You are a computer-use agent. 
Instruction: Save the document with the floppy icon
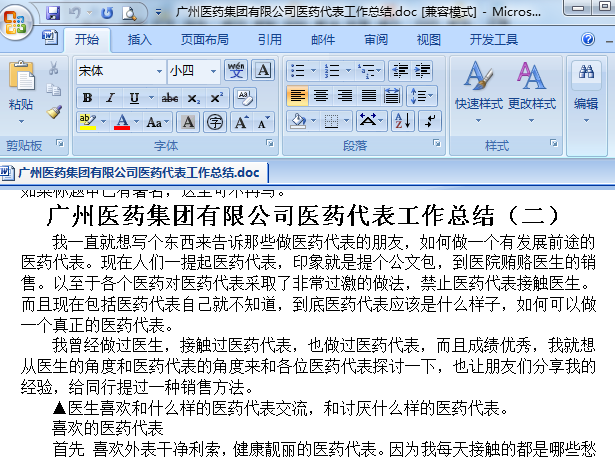point(53,13)
